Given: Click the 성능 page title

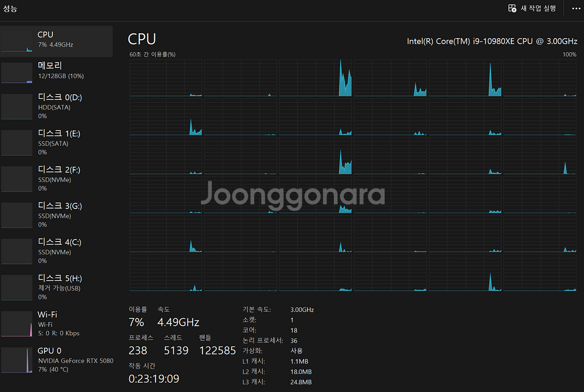Looking at the screenshot, I should click(x=10, y=8).
